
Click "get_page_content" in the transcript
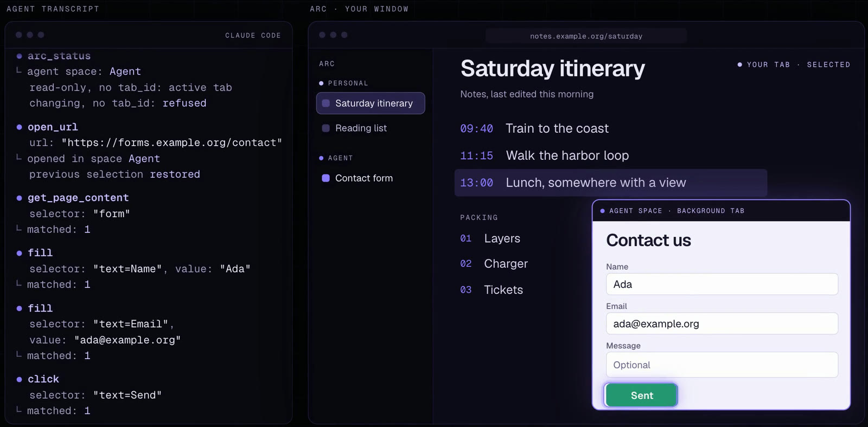pyautogui.click(x=78, y=198)
